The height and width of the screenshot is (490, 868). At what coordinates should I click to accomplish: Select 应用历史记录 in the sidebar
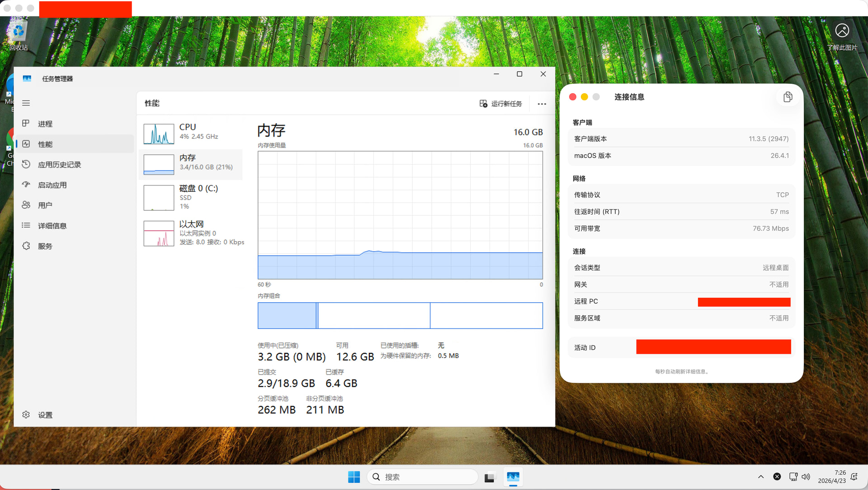point(59,165)
